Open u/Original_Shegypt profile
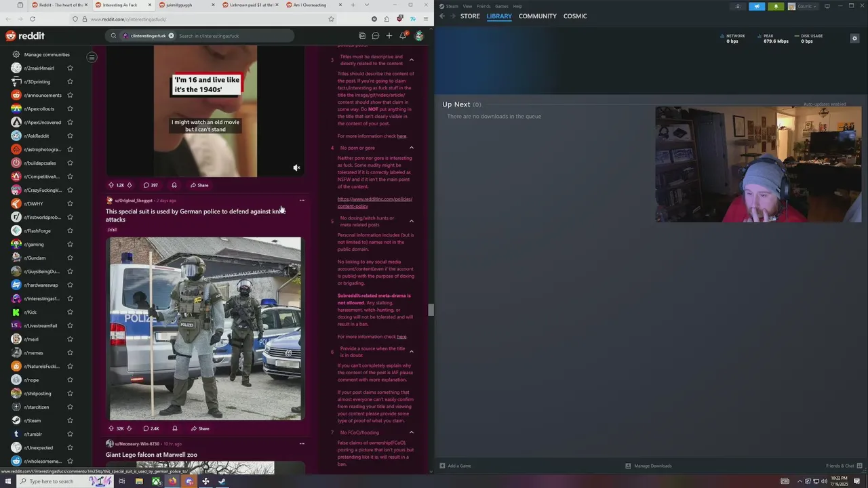This screenshot has width=868, height=488. point(134,201)
